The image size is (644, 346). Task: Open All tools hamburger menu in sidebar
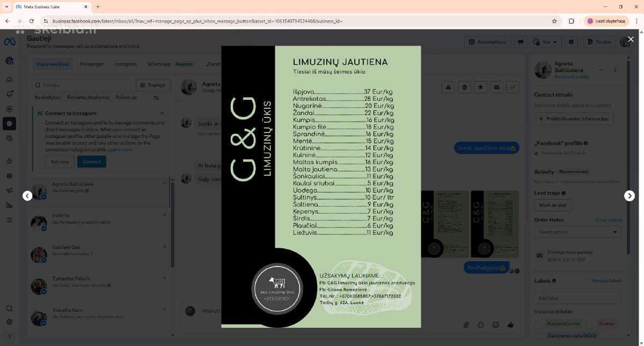pos(9,220)
